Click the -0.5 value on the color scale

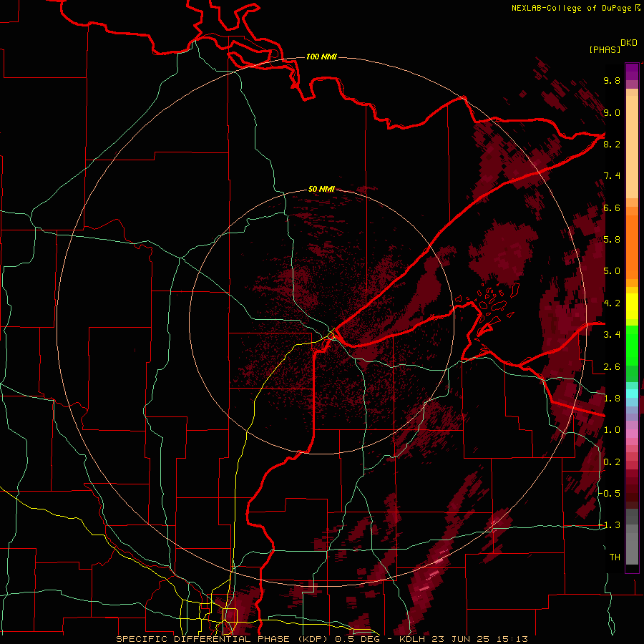(610, 494)
